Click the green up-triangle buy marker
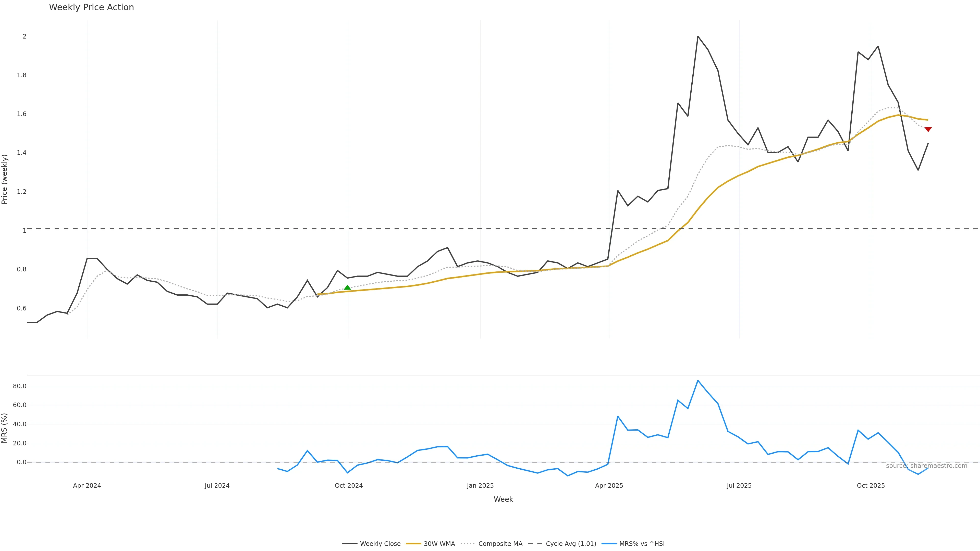 pos(347,287)
